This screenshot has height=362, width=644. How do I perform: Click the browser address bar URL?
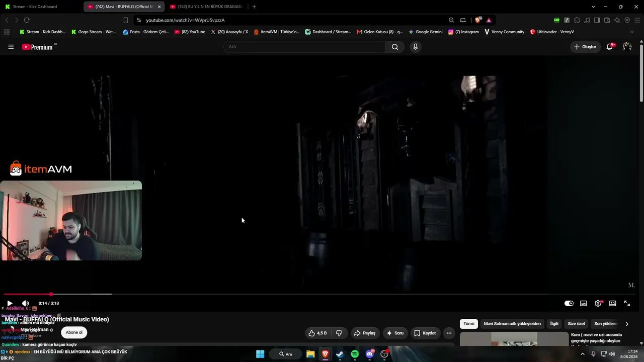click(x=185, y=20)
